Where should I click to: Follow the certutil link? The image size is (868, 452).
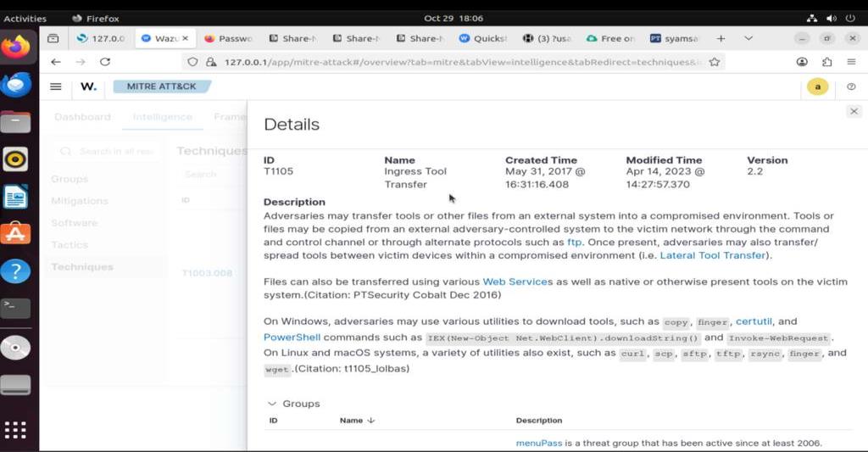click(x=754, y=322)
